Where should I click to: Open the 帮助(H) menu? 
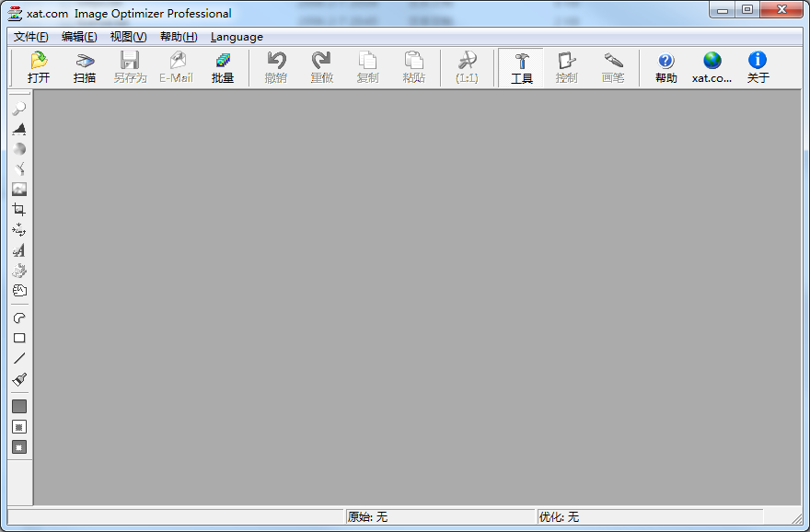179,37
